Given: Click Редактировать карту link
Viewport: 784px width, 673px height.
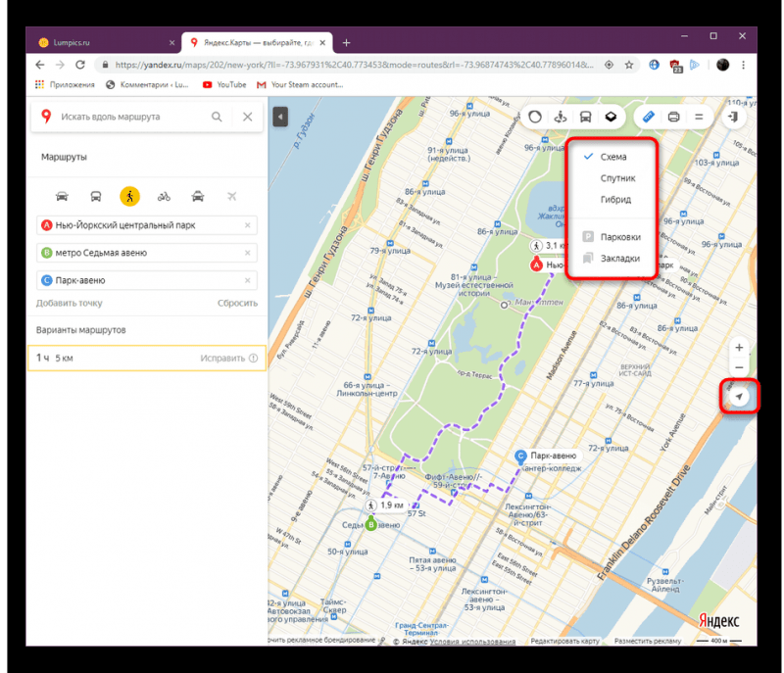Looking at the screenshot, I should pos(565,641).
